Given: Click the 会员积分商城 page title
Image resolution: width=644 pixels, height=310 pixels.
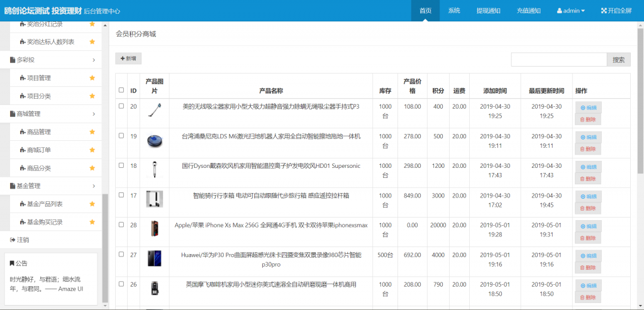Looking at the screenshot, I should pos(136,34).
